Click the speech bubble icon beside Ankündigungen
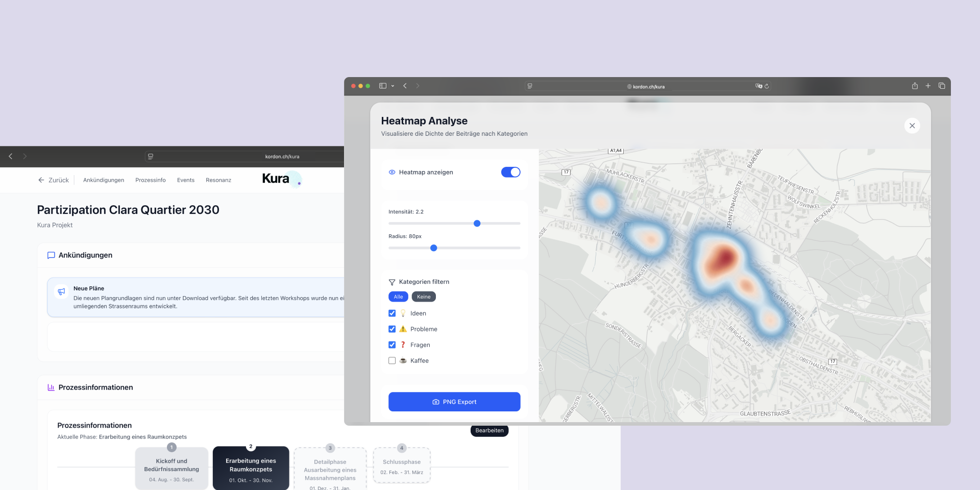The height and width of the screenshot is (490, 980). [51, 255]
